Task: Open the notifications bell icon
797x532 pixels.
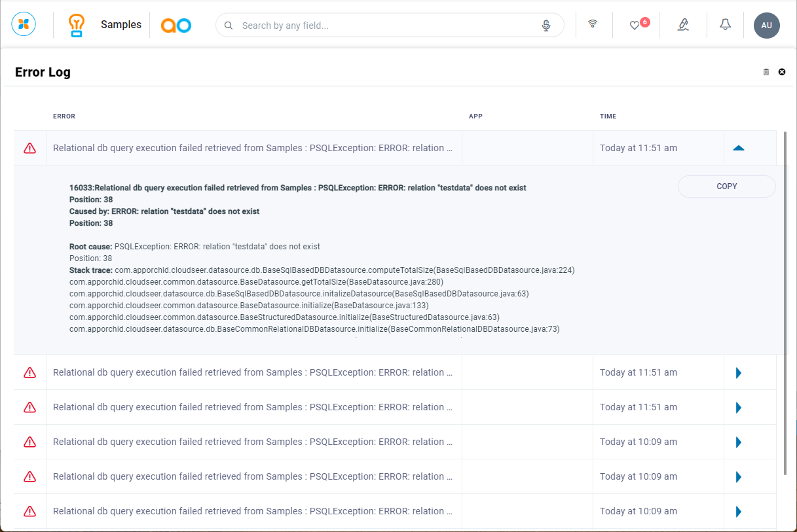Action: click(x=725, y=25)
